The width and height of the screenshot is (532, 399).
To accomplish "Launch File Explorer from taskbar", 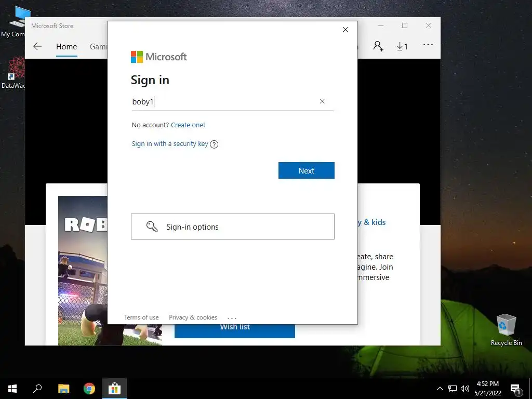I will click(63, 389).
